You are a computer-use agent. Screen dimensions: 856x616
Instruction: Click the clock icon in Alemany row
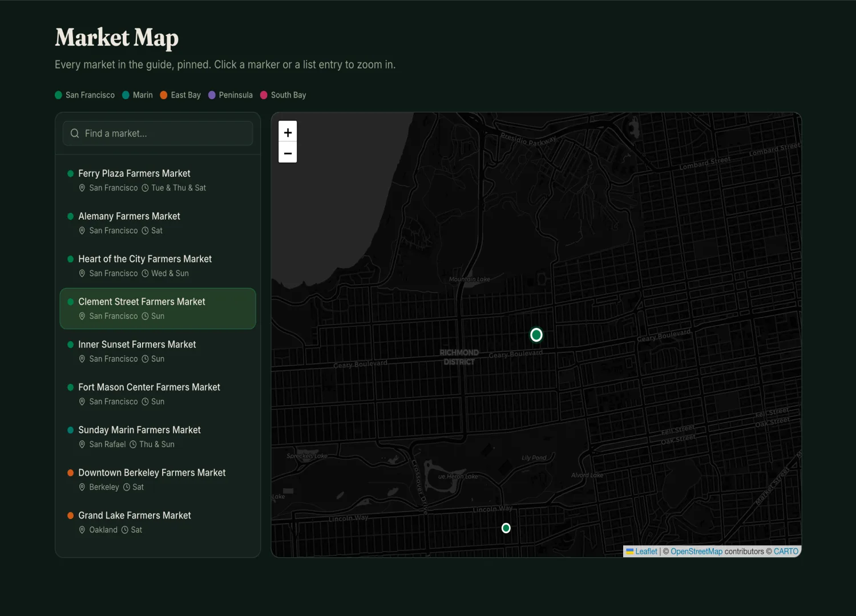click(145, 230)
